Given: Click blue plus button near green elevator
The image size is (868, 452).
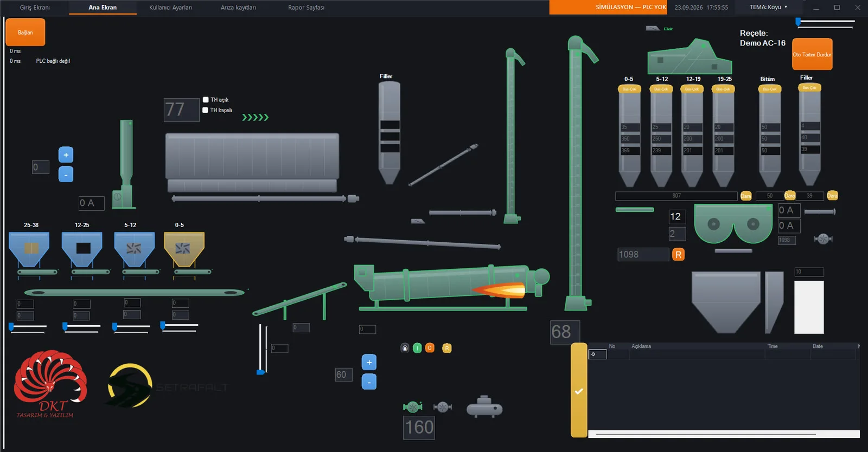Looking at the screenshot, I should (66, 155).
